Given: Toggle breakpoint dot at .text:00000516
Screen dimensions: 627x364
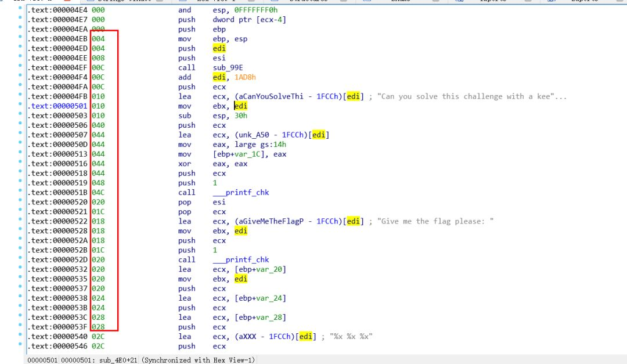Looking at the screenshot, I should (x=20, y=162).
